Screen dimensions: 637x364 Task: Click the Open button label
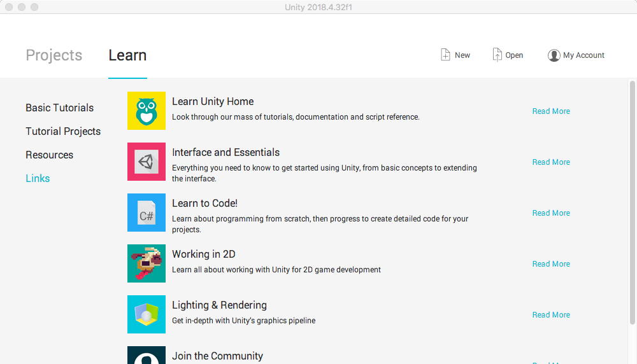coord(514,55)
